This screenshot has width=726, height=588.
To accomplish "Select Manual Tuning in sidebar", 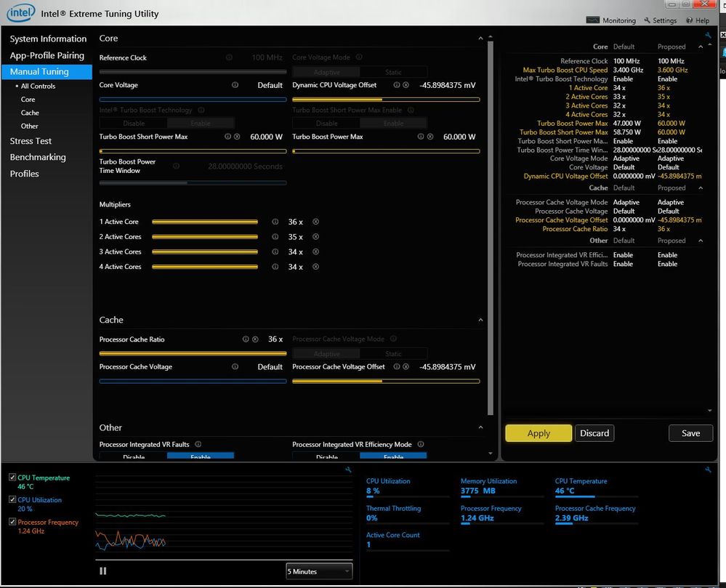I will pyautogui.click(x=47, y=72).
